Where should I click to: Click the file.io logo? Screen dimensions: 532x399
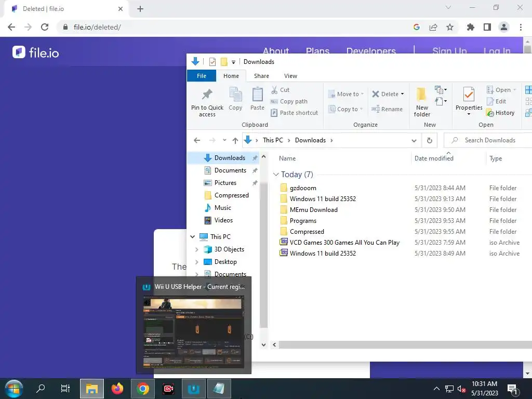coord(36,52)
